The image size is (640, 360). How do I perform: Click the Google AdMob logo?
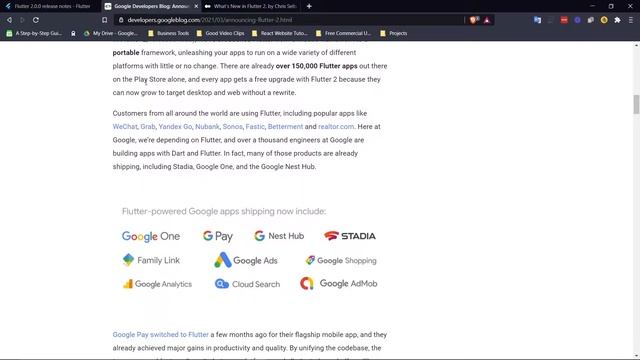point(338,283)
